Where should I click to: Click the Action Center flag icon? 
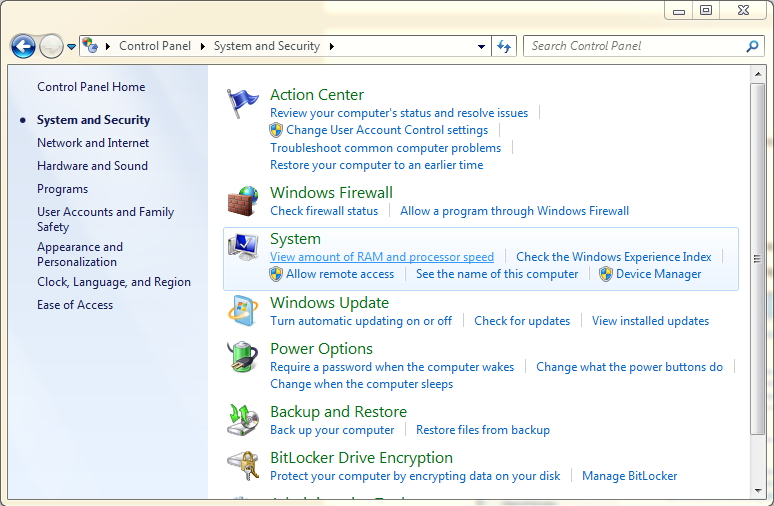click(x=242, y=104)
